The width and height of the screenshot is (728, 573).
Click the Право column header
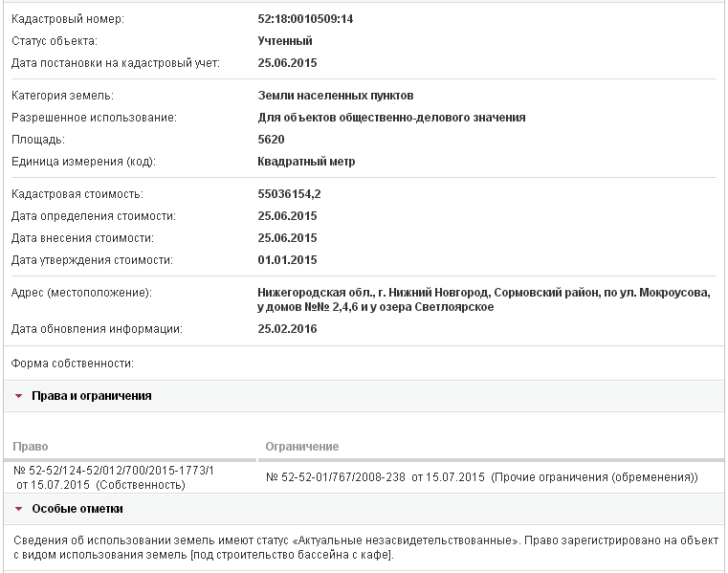pyautogui.click(x=30, y=447)
